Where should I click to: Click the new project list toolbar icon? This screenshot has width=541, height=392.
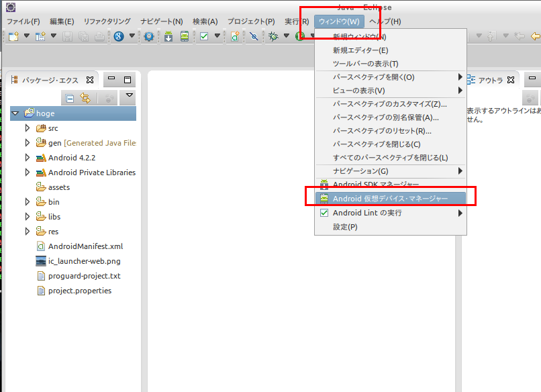(x=40, y=36)
